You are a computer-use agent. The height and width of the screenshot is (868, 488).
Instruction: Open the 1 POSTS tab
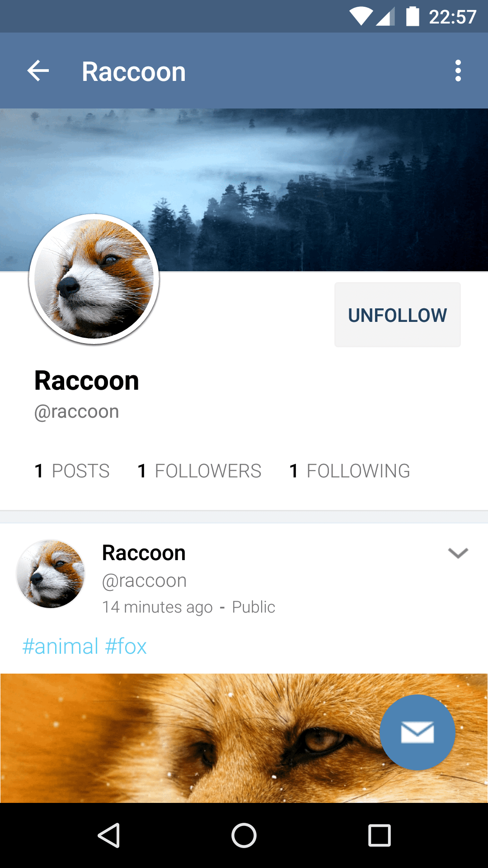pos(72,471)
